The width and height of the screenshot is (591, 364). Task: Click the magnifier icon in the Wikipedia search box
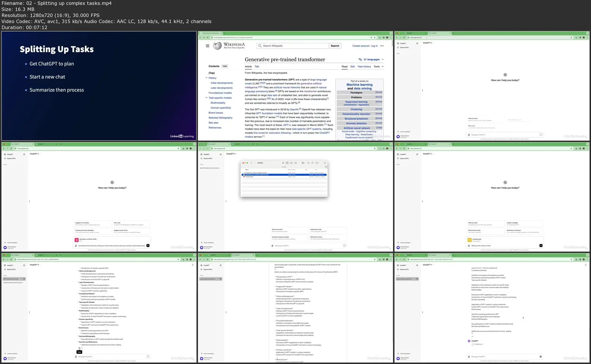coord(260,46)
